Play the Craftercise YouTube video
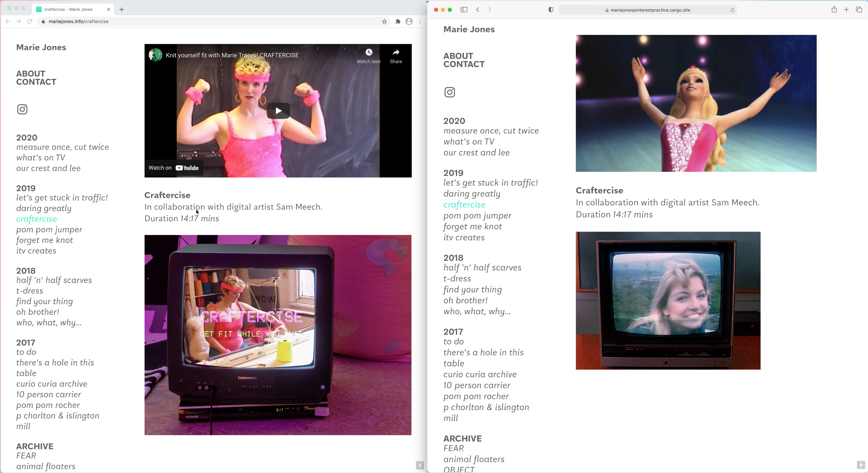Screen dimensions: 868x473 pyautogui.click(x=278, y=110)
